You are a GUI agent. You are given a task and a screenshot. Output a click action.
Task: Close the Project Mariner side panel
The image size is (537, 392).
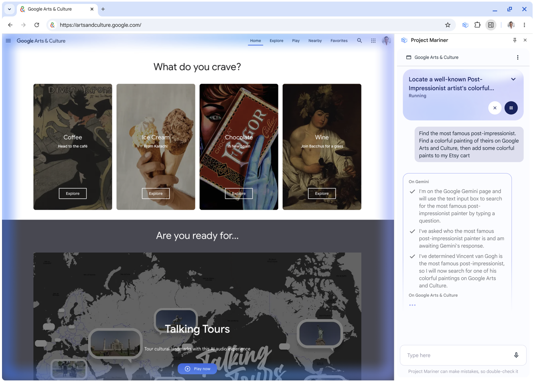click(x=525, y=40)
